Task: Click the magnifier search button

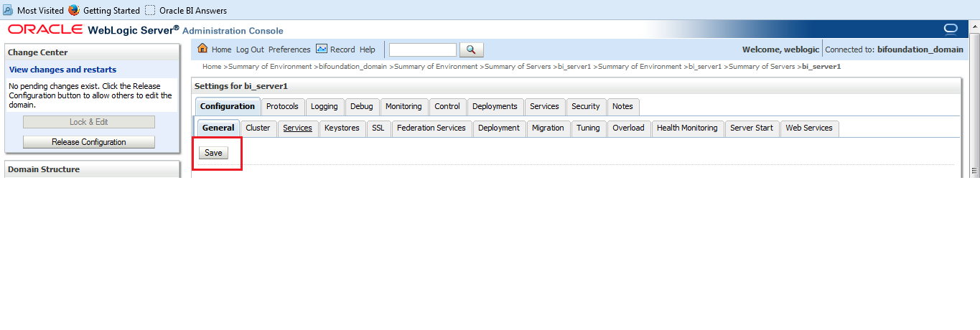Action: click(x=472, y=49)
